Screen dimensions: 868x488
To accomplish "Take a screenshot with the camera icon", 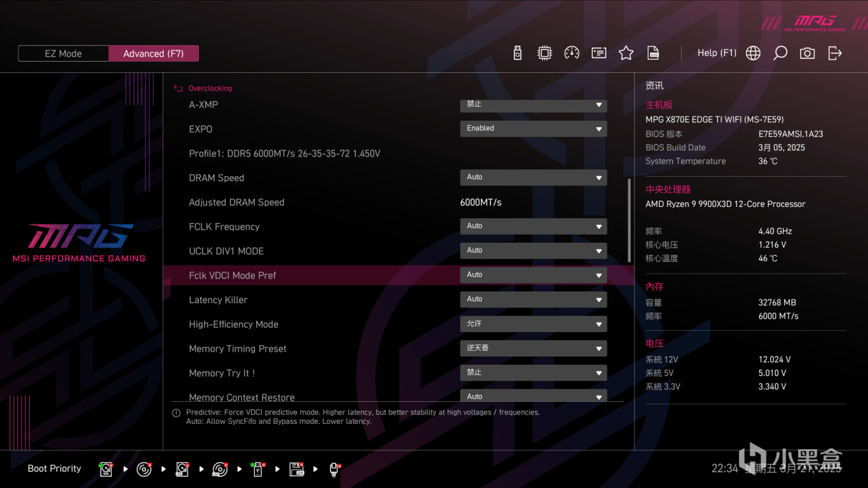I will pos(807,53).
